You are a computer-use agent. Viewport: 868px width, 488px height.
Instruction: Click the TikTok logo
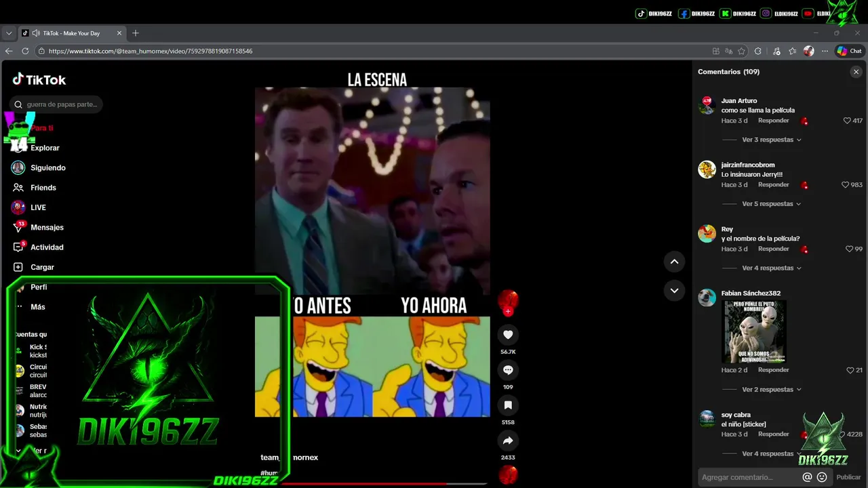click(39, 79)
